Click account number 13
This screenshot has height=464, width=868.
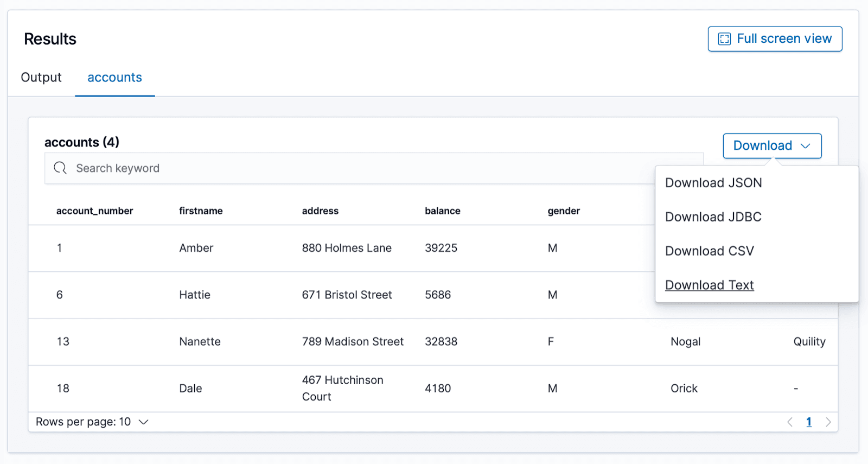(x=63, y=342)
